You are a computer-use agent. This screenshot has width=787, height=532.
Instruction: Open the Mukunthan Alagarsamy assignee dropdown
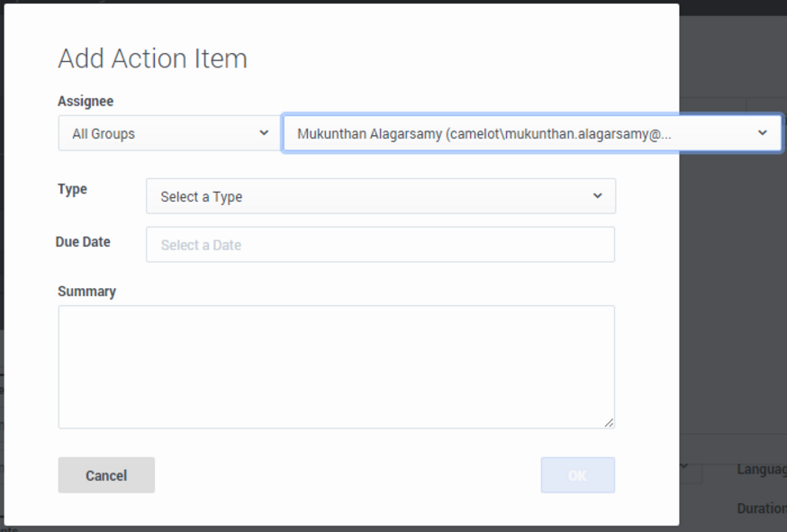522,133
